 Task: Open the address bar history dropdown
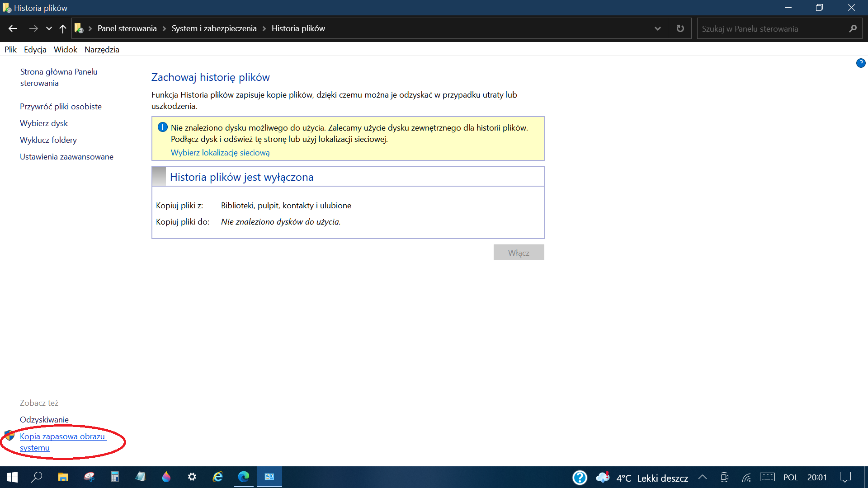[x=658, y=28]
